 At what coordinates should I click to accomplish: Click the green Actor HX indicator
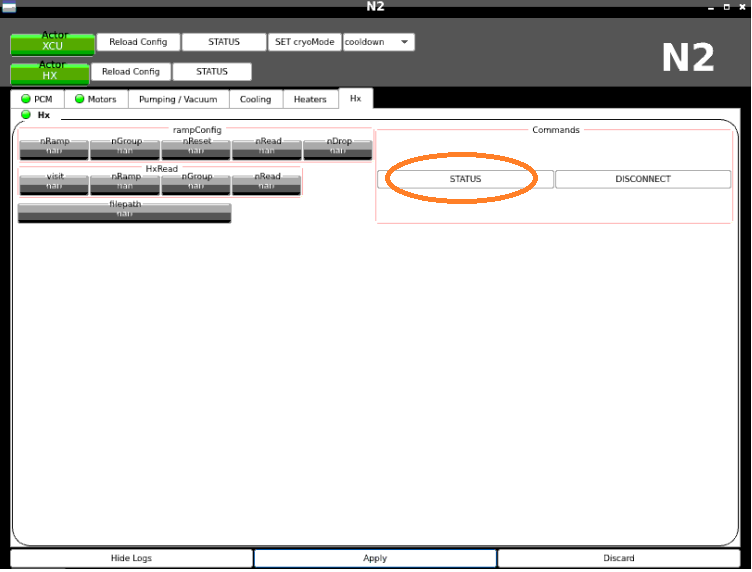[50, 73]
